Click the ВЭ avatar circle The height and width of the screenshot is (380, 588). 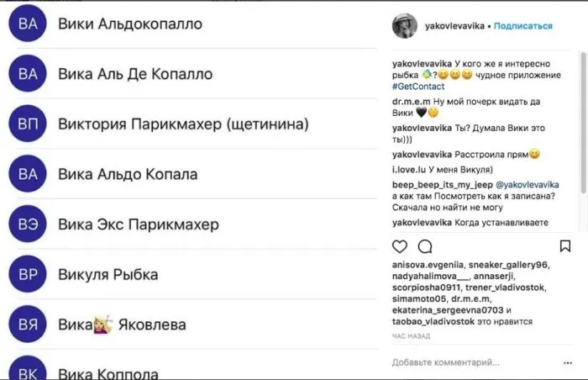click(x=28, y=224)
